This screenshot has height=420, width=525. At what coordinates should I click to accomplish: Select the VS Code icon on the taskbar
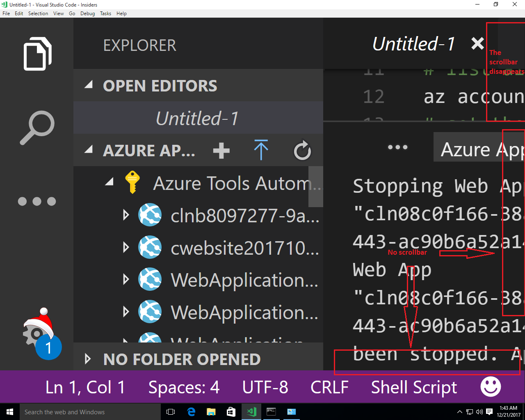pos(251,412)
